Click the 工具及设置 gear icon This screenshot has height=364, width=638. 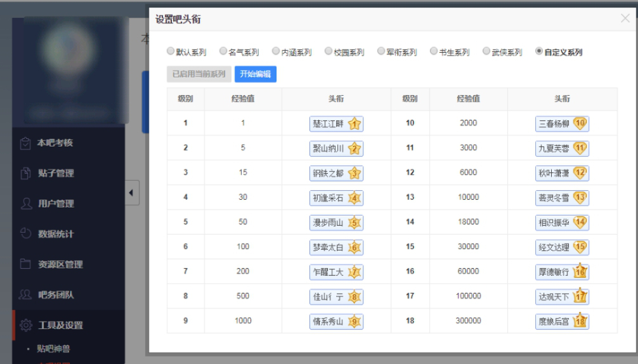click(25, 325)
